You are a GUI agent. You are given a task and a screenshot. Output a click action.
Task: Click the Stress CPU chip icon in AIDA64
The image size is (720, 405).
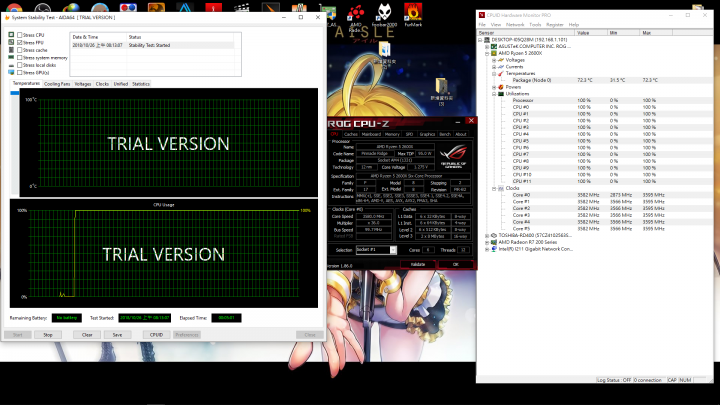(11, 35)
